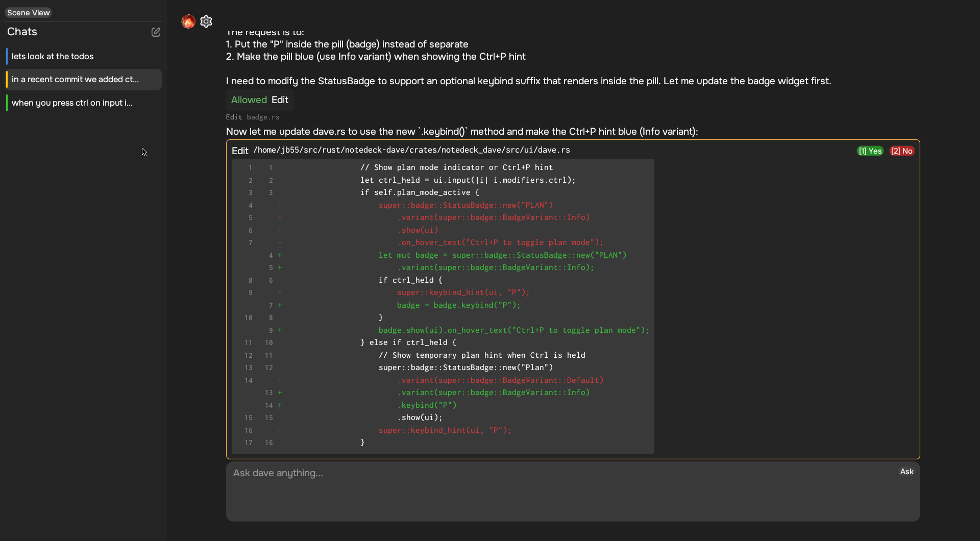Viewport: 980px width, 541px height.
Task: Click the Chats panel heading
Action: [22, 32]
